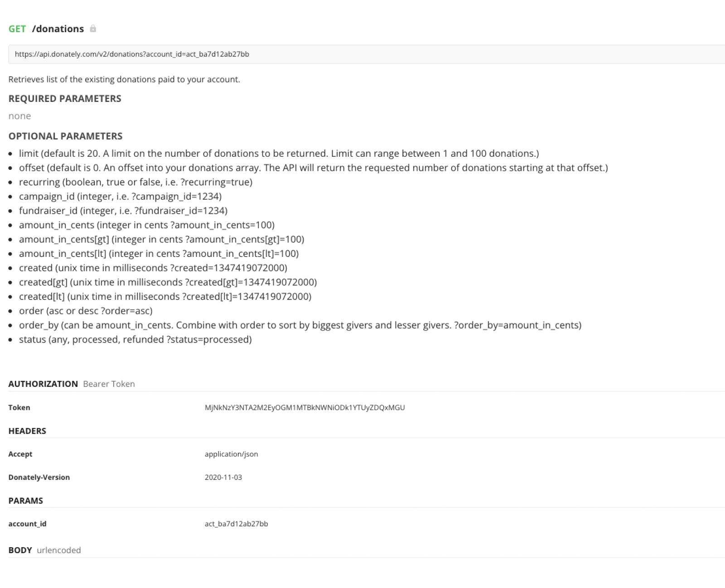Click the Accept header name
This screenshot has height=588, width=725.
(x=20, y=454)
